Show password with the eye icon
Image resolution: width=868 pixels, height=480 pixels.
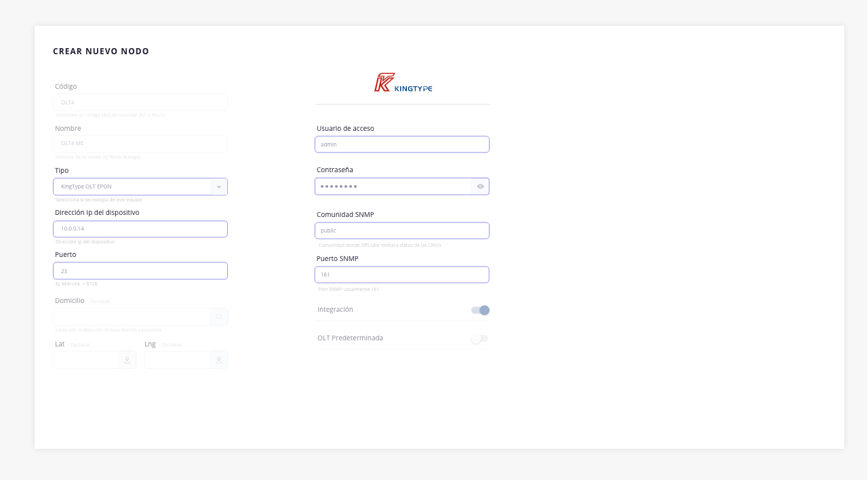pos(480,186)
